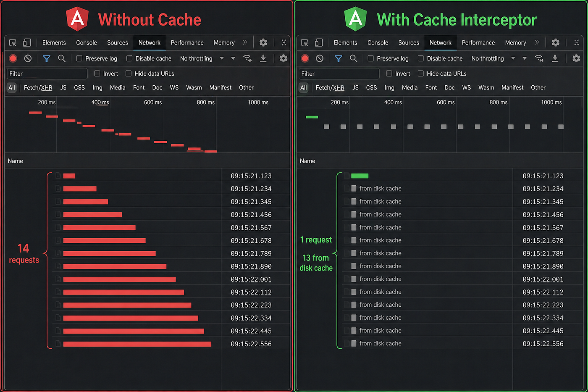Tick the Invert checkbox in With Cache panel
Viewport: 588px width, 392px height.
point(389,74)
